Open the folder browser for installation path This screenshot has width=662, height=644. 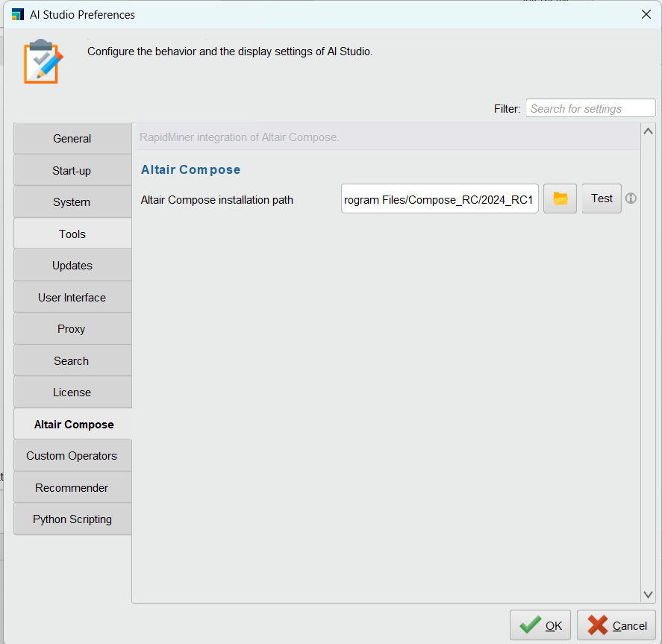(560, 198)
